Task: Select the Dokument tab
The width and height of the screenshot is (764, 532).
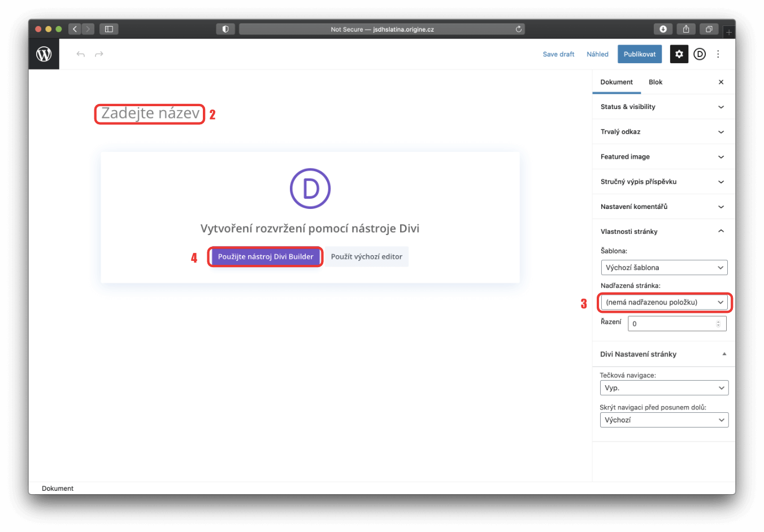Action: point(617,82)
